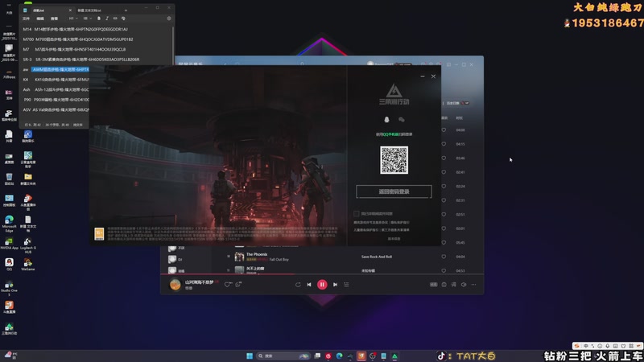The height and width of the screenshot is (362, 644).
Task: Open Fall Out Boy artist link
Action: click(279, 259)
